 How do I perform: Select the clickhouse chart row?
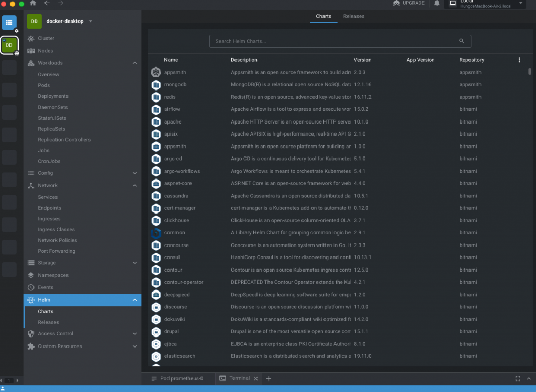340,220
